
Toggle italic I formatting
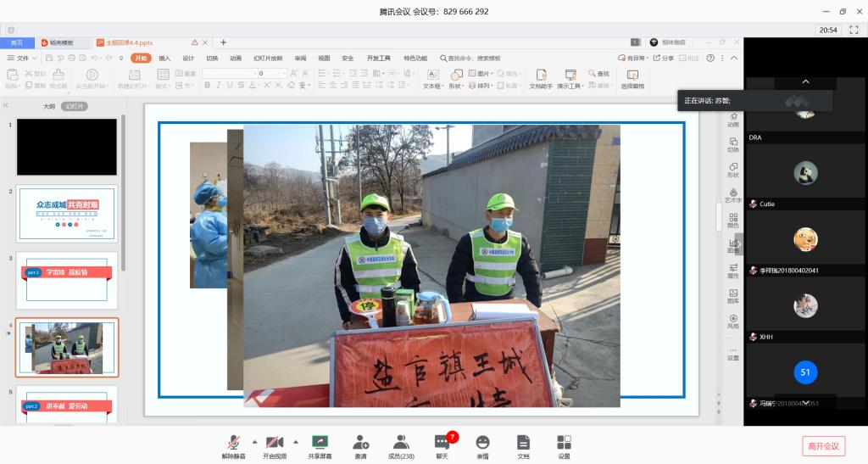(x=219, y=86)
